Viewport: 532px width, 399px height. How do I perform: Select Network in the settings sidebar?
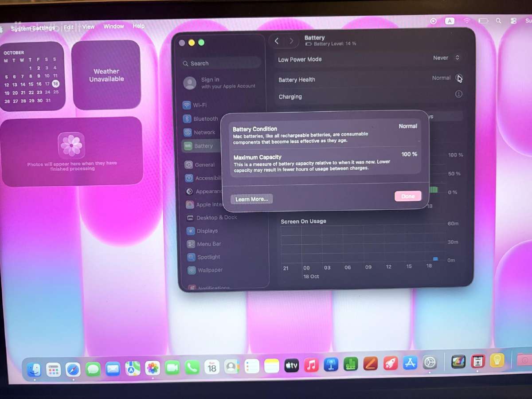point(199,132)
